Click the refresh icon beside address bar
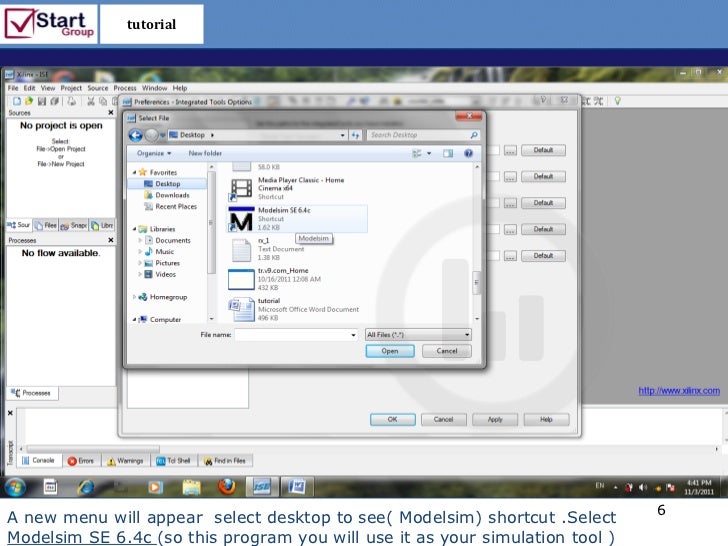728x546 pixels. (x=355, y=135)
